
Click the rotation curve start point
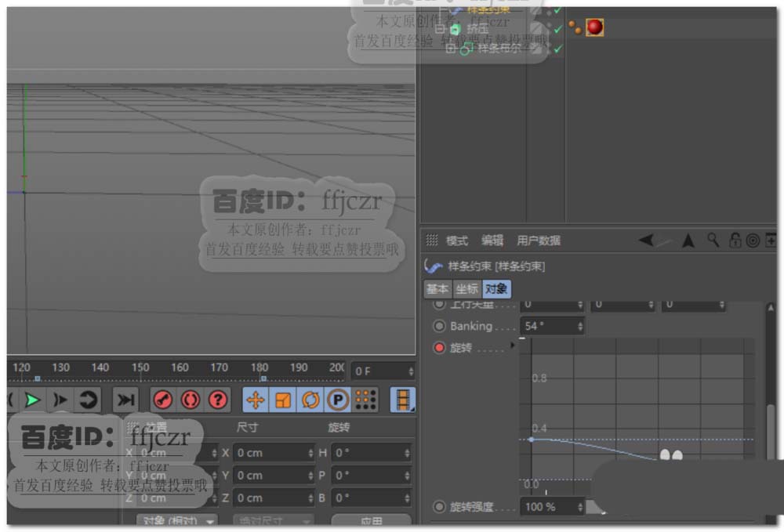(x=531, y=439)
